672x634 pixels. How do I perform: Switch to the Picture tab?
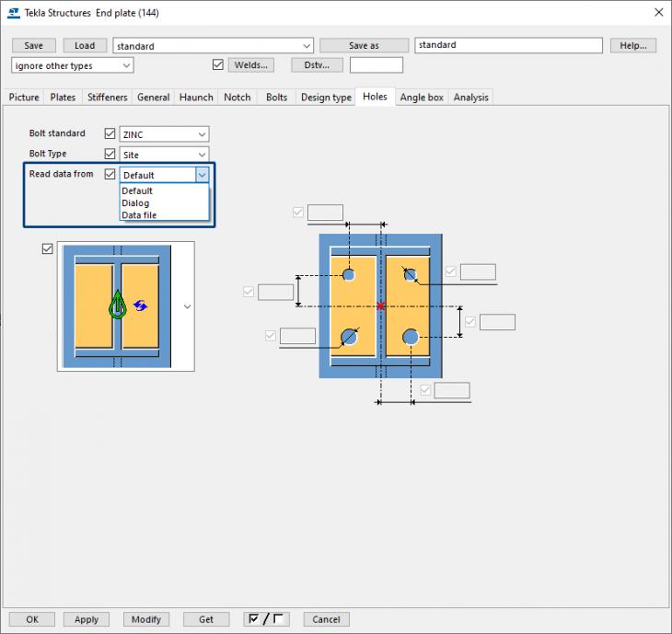click(24, 98)
